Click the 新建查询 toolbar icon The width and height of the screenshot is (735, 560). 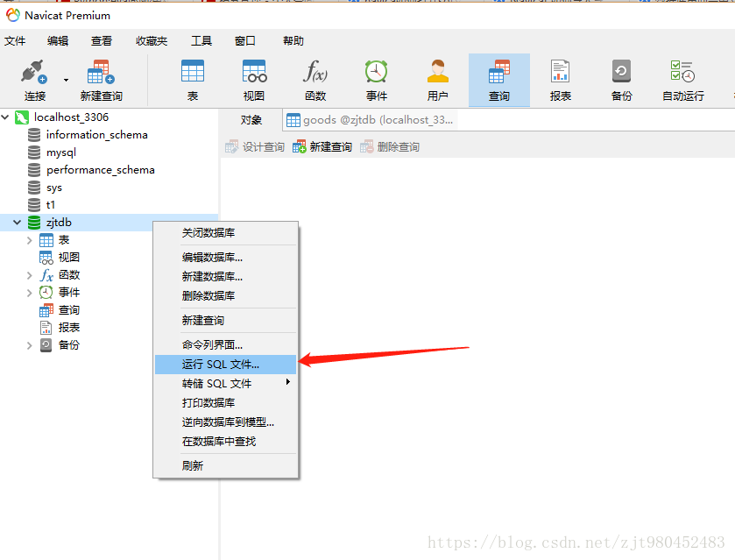tap(101, 72)
